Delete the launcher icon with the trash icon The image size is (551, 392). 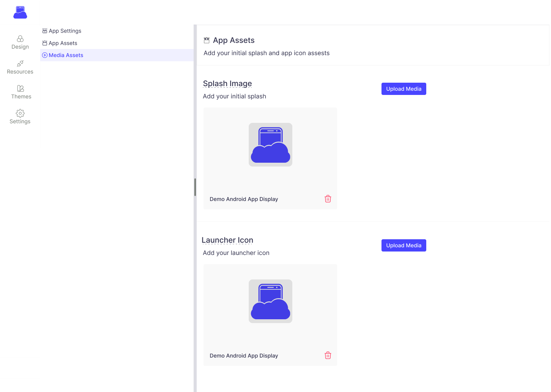point(328,355)
